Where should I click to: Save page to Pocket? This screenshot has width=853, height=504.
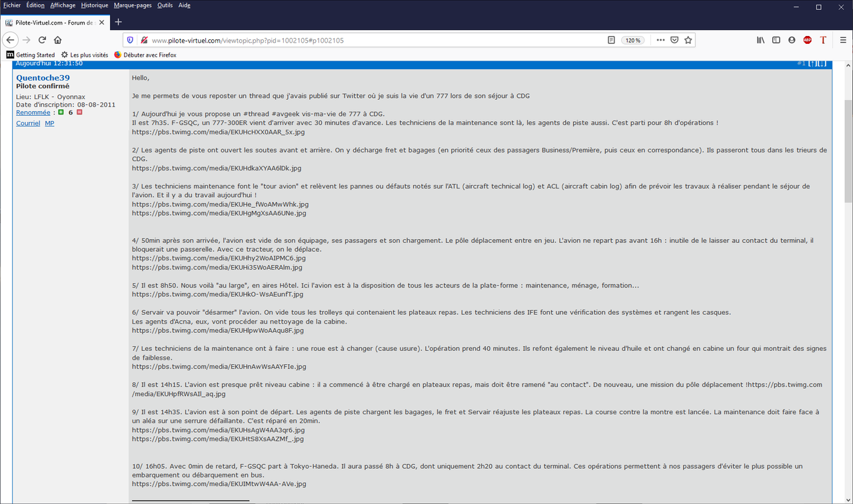coord(674,40)
